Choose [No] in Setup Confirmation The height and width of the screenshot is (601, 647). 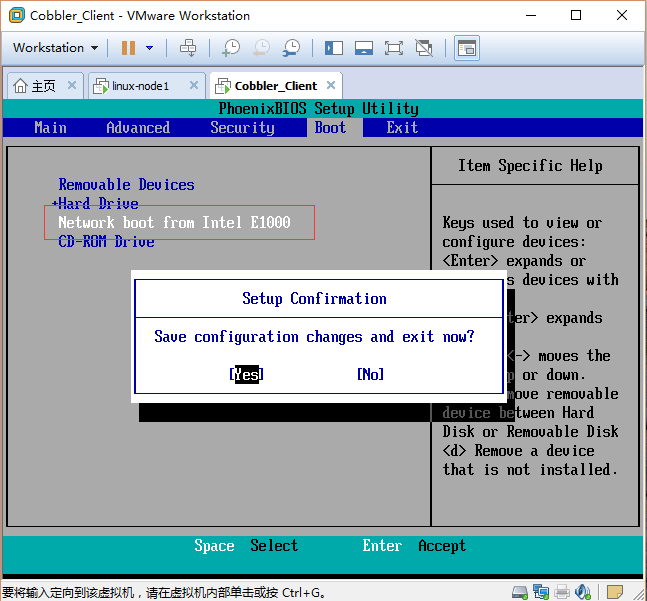pyautogui.click(x=371, y=374)
